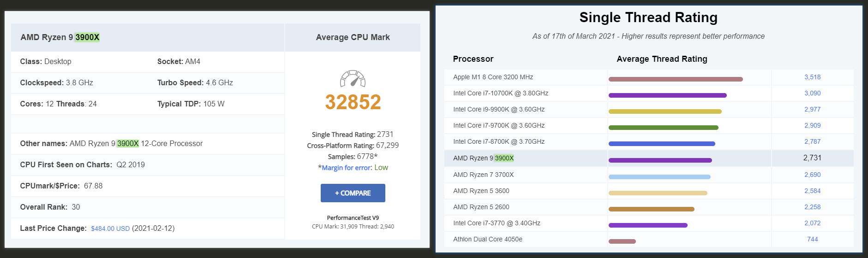Click the 2,787 rating for i7-8700K
This screenshot has height=258, width=868.
tap(812, 141)
